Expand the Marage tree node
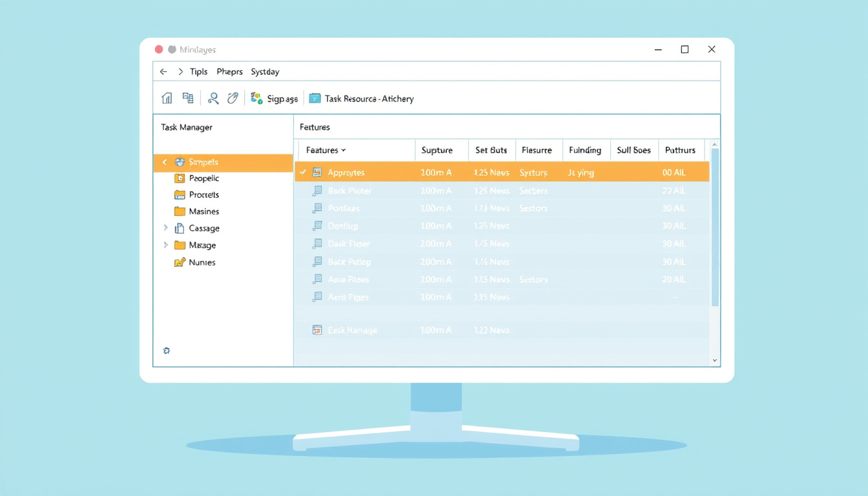 click(165, 245)
